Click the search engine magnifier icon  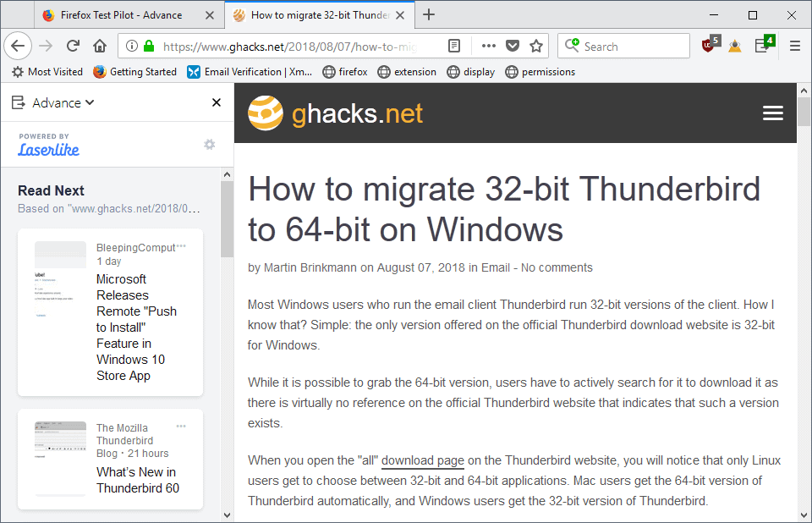pyautogui.click(x=572, y=46)
